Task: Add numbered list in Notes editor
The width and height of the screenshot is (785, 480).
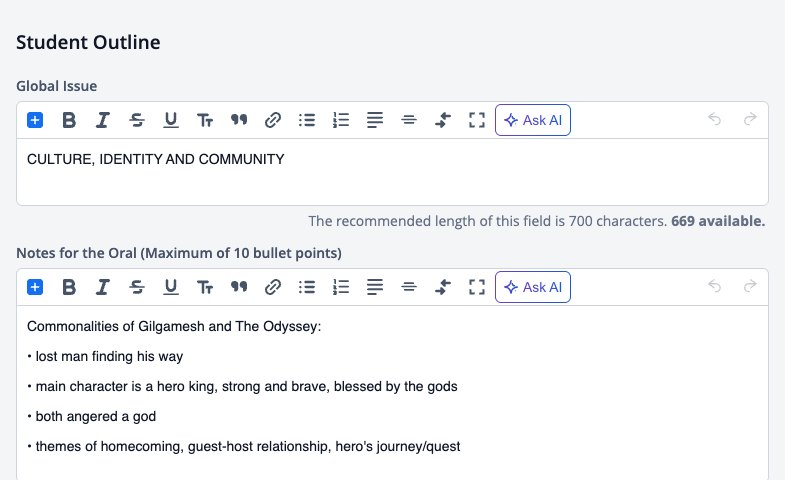Action: coord(341,287)
